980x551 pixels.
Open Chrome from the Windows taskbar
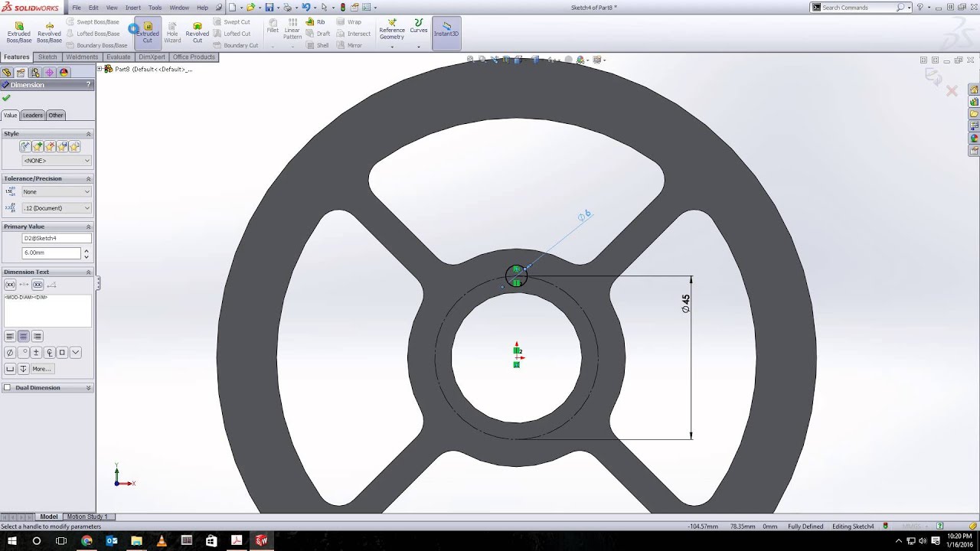coord(87,541)
